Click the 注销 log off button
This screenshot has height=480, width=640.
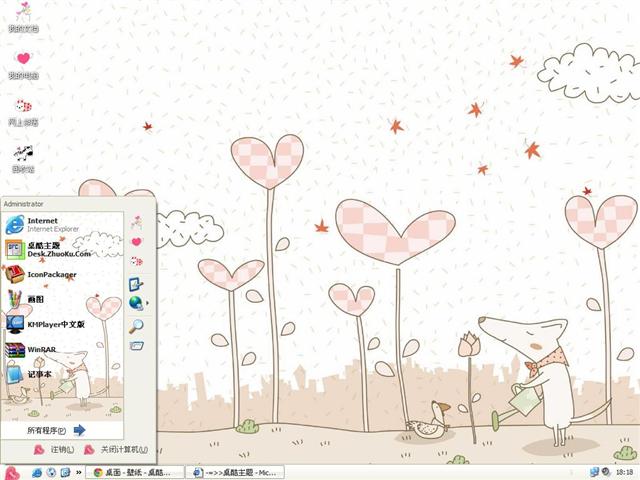click(x=54, y=450)
